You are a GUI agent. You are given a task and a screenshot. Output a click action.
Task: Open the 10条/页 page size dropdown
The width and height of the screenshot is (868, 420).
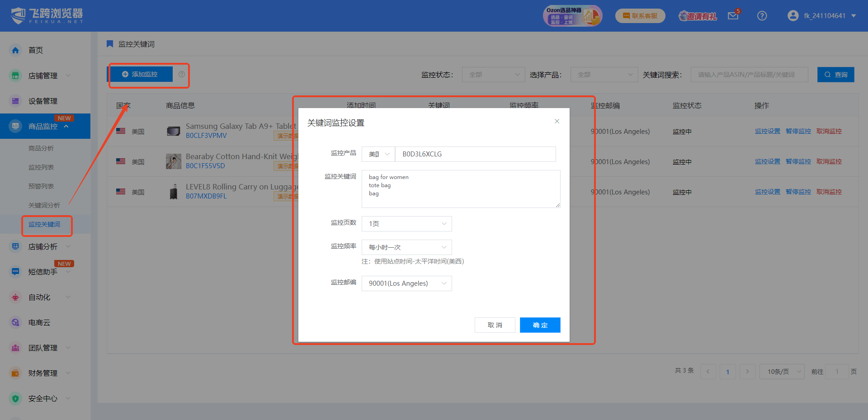782,371
